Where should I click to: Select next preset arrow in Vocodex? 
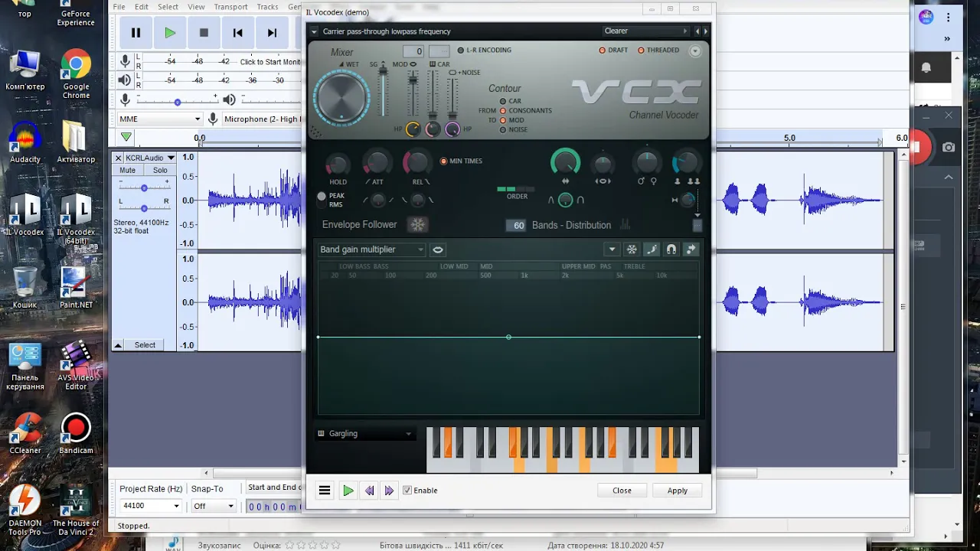(705, 31)
